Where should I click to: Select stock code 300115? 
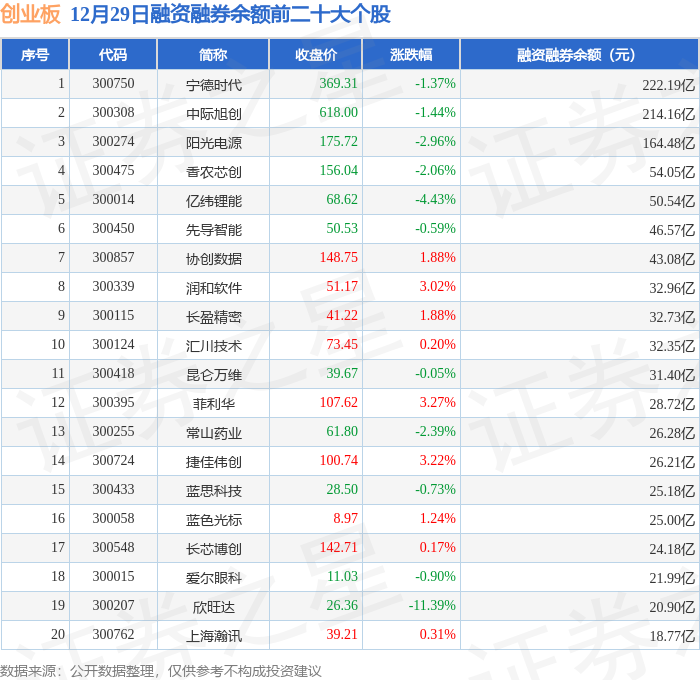pyautogui.click(x=113, y=316)
